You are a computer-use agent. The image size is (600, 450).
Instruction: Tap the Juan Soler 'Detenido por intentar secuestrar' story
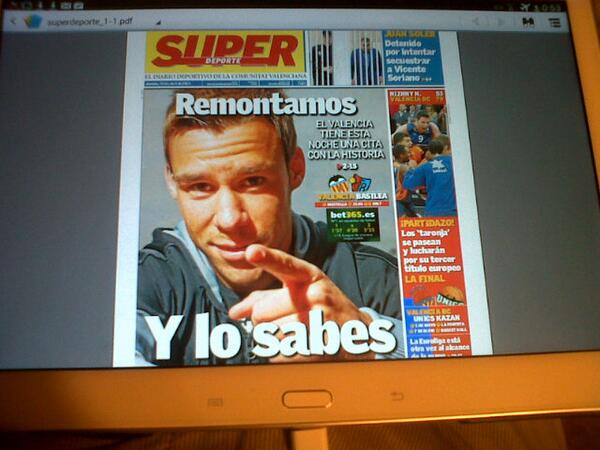point(412,57)
